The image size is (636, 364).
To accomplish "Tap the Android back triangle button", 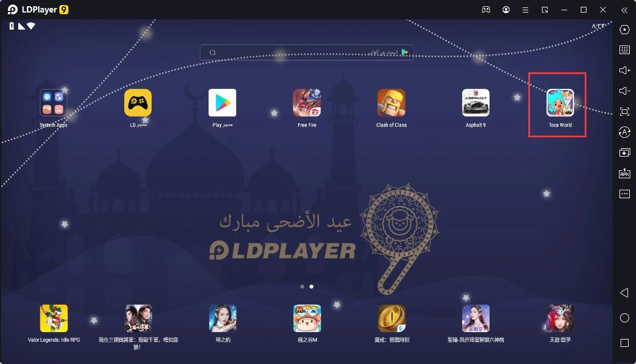I will (625, 293).
